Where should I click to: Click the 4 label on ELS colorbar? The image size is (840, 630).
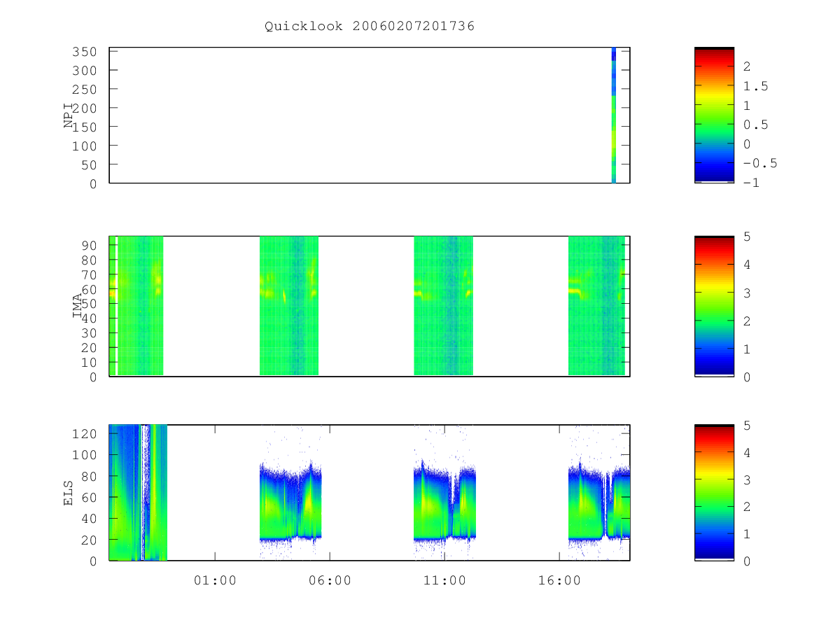point(748,452)
